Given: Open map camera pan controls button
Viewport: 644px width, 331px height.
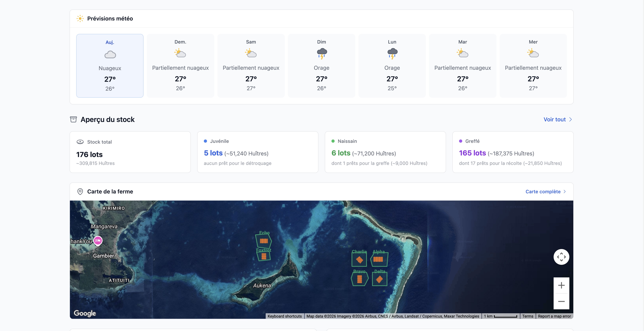Looking at the screenshot, I should [561, 257].
